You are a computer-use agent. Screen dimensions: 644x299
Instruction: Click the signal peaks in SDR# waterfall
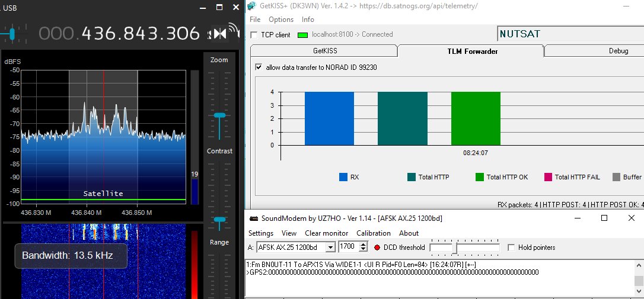coord(105,232)
